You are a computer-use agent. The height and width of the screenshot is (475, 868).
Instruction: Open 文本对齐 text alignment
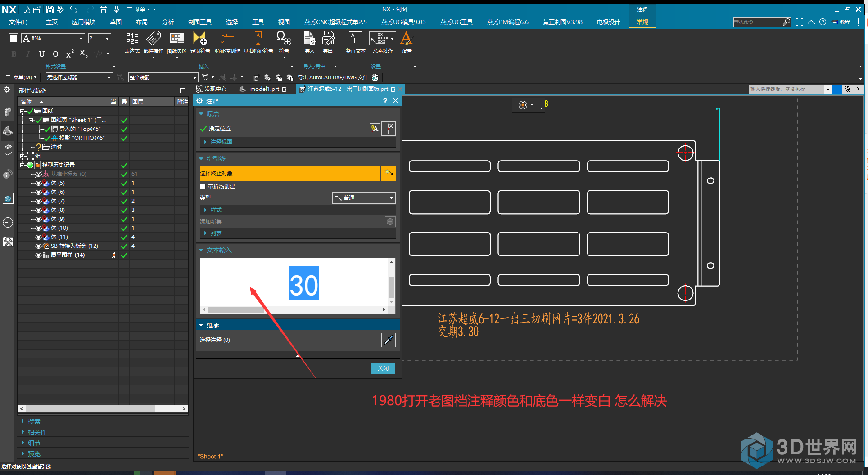[x=382, y=42]
